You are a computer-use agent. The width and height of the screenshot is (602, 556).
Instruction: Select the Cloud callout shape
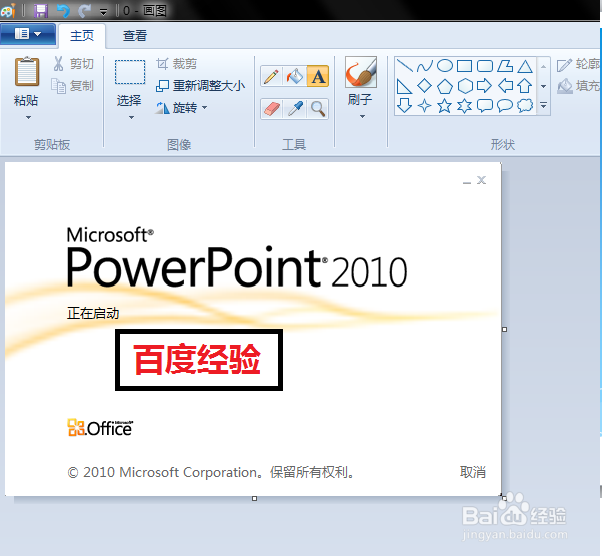point(525,105)
